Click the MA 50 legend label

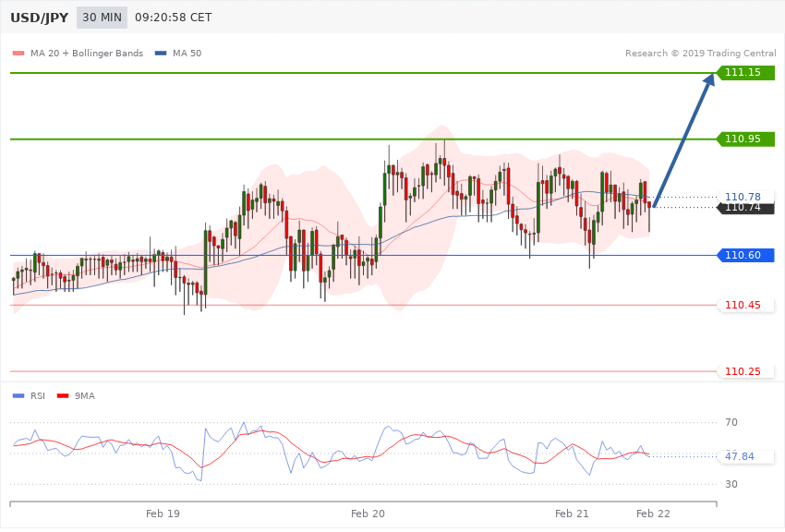187,53
